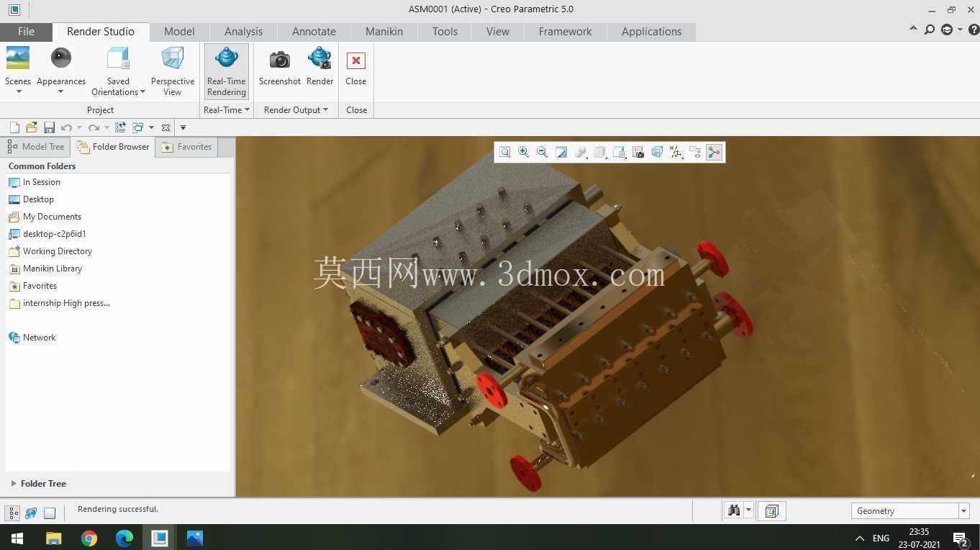Select the Network entry

(x=32, y=338)
